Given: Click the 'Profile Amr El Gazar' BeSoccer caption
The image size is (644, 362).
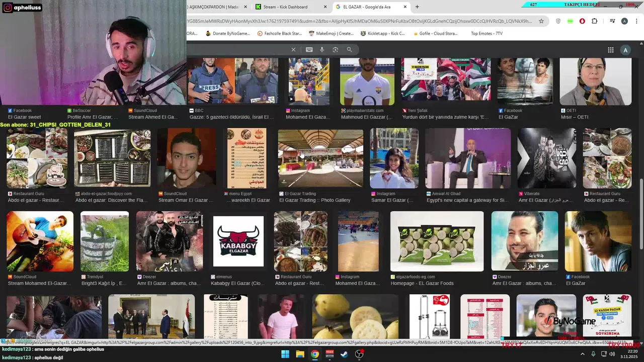Looking at the screenshot, I should click(x=93, y=117).
